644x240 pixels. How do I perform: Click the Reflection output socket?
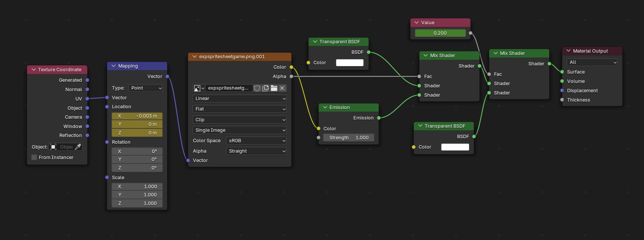(x=87, y=135)
